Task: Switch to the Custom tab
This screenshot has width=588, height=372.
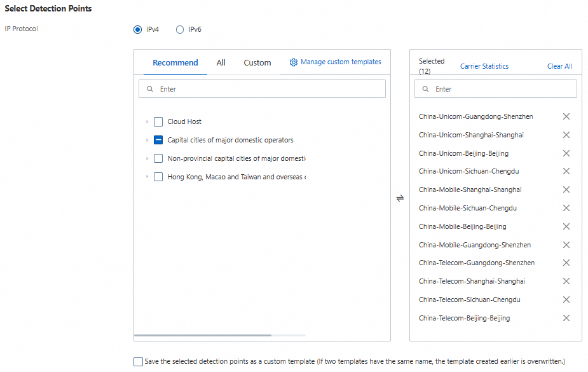Action: [257, 63]
